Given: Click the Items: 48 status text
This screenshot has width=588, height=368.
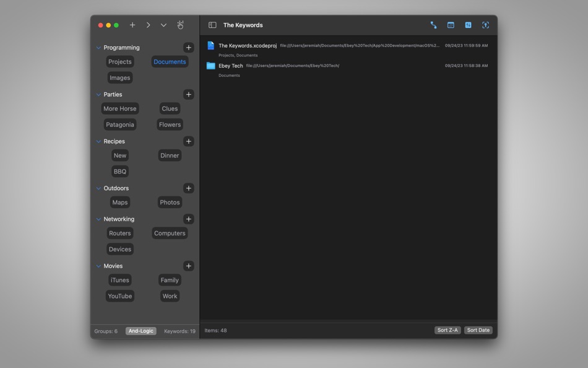Looking at the screenshot, I should (215, 330).
